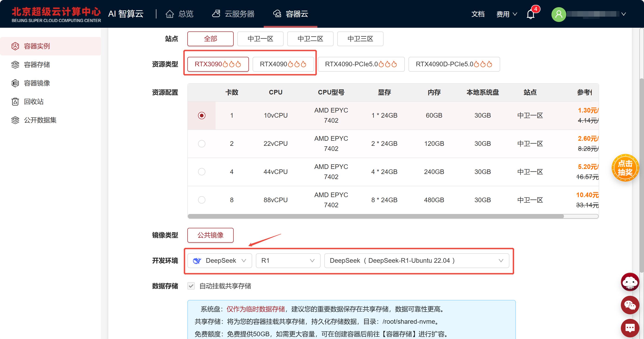Select the 全部 site filter

211,39
